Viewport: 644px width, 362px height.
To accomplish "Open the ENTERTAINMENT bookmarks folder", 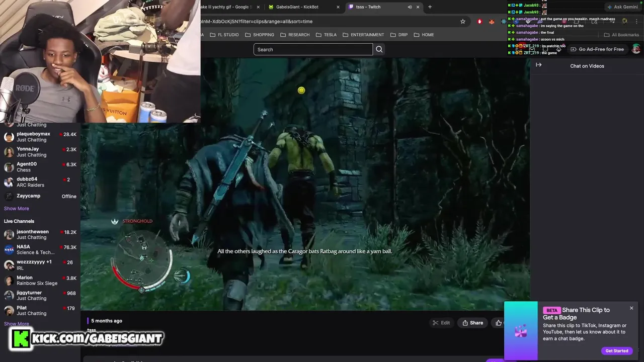I will click(363, 35).
